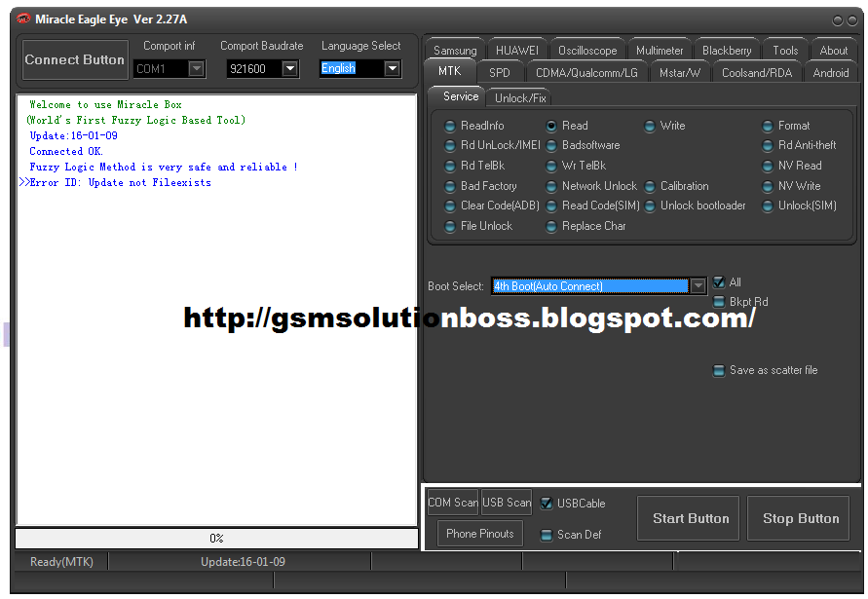The image size is (868, 599).
Task: Enable Save as scatter file checkbox
Action: click(x=719, y=370)
